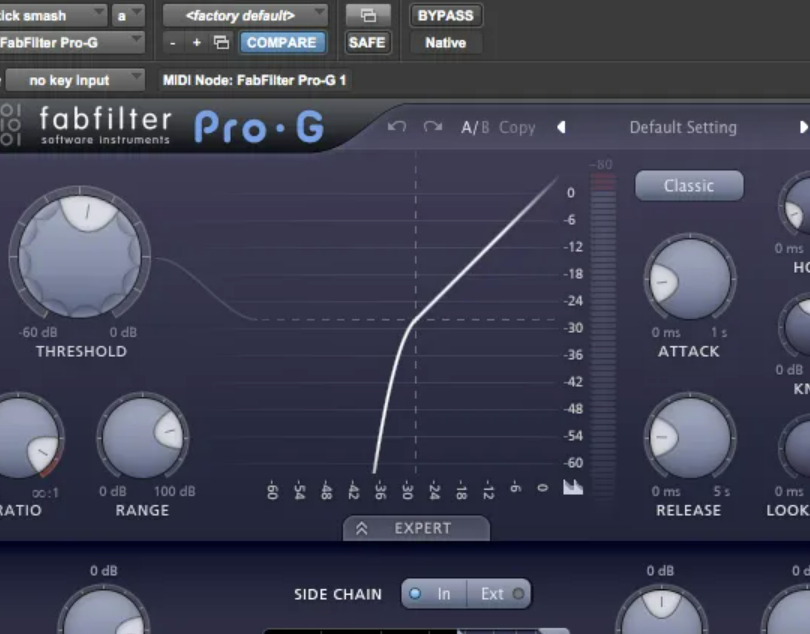Click the redo arrow icon

[432, 127]
